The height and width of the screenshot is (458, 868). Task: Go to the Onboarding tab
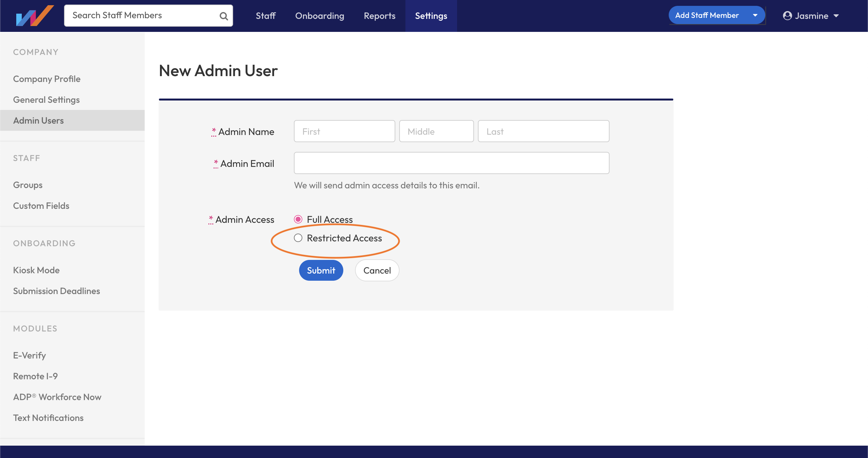320,16
